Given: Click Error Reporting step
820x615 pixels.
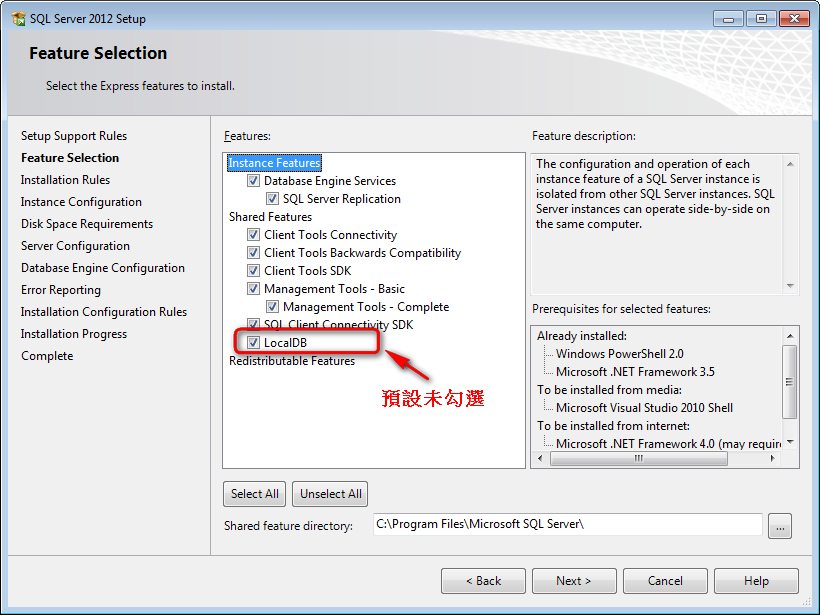Looking at the screenshot, I should click(61, 290).
